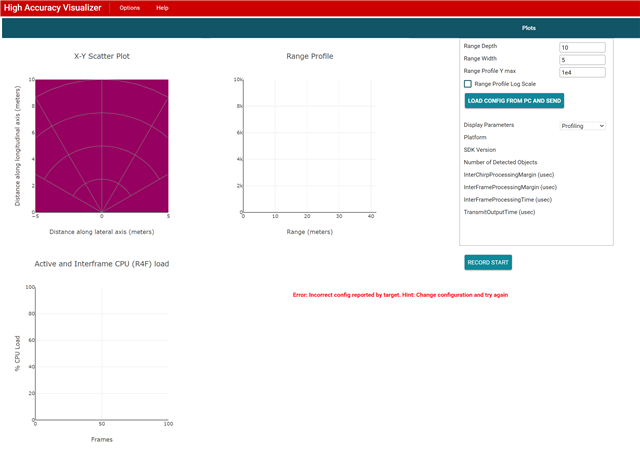This screenshot has height=449, width=640.
Task: Click the InterFrameProcessingTime (usec) label
Action: coord(508,200)
